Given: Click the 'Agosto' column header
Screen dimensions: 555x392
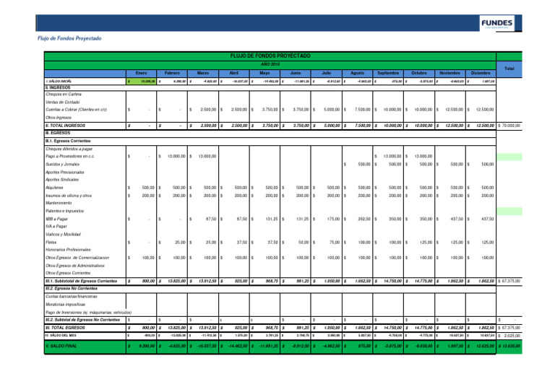Looking at the screenshot, I should (x=357, y=73).
